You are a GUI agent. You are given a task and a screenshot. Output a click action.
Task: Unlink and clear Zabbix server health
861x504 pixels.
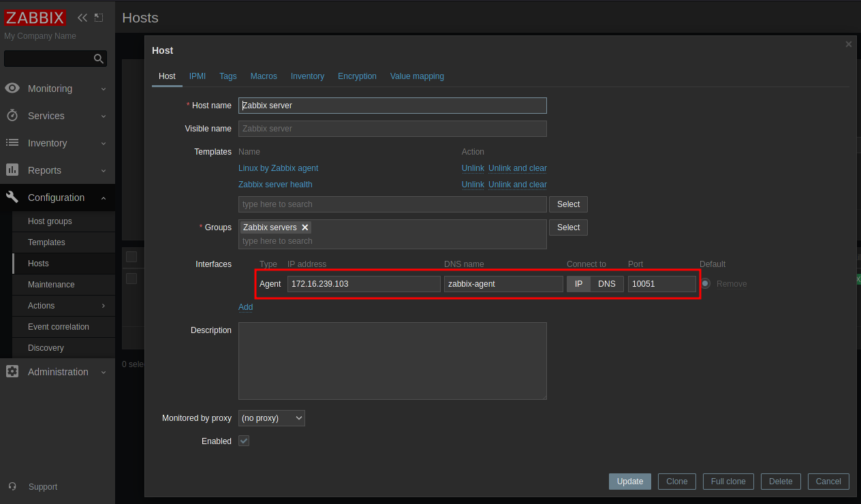tap(518, 185)
